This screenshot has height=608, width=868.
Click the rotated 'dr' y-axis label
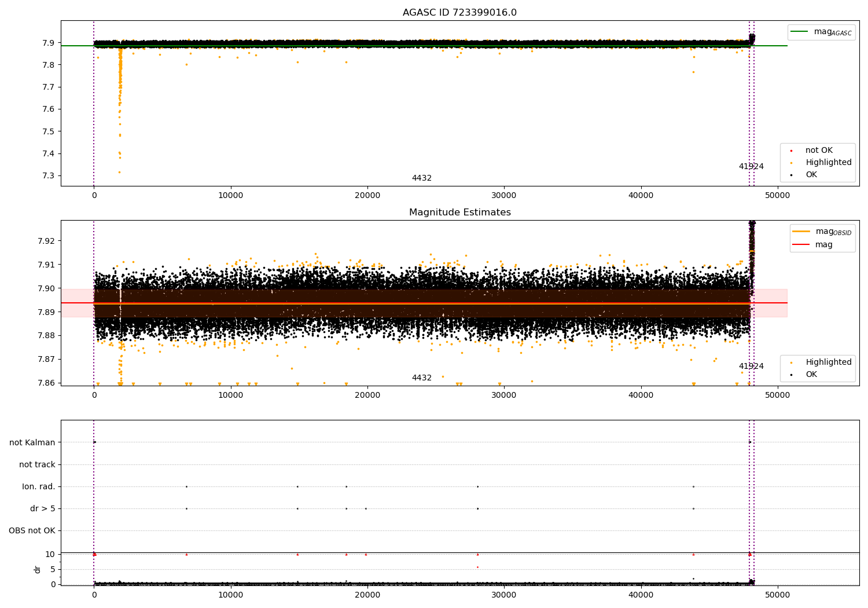38,569
